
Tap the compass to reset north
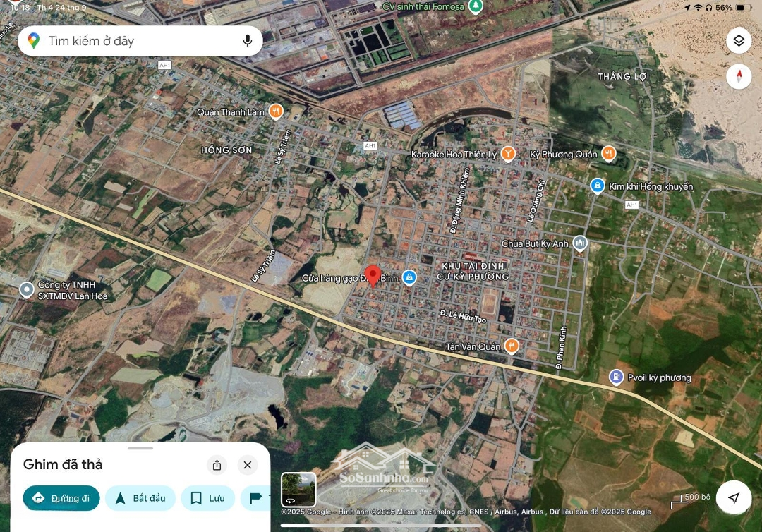[739, 76]
